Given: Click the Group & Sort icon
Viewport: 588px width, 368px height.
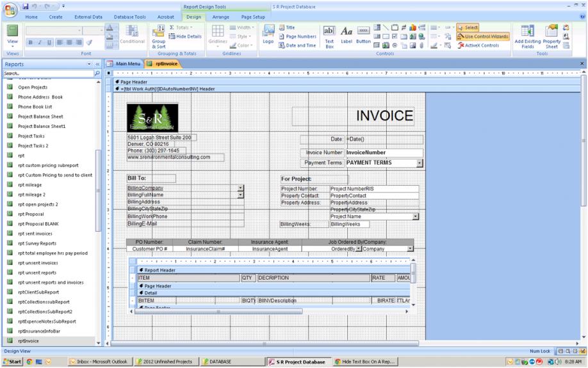Looking at the screenshot, I should tap(158, 36).
